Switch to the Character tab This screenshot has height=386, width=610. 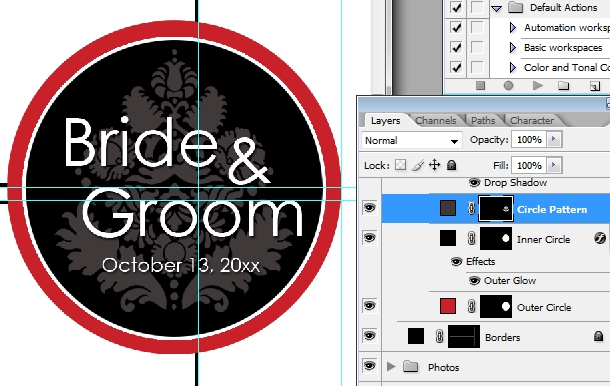pos(532,121)
